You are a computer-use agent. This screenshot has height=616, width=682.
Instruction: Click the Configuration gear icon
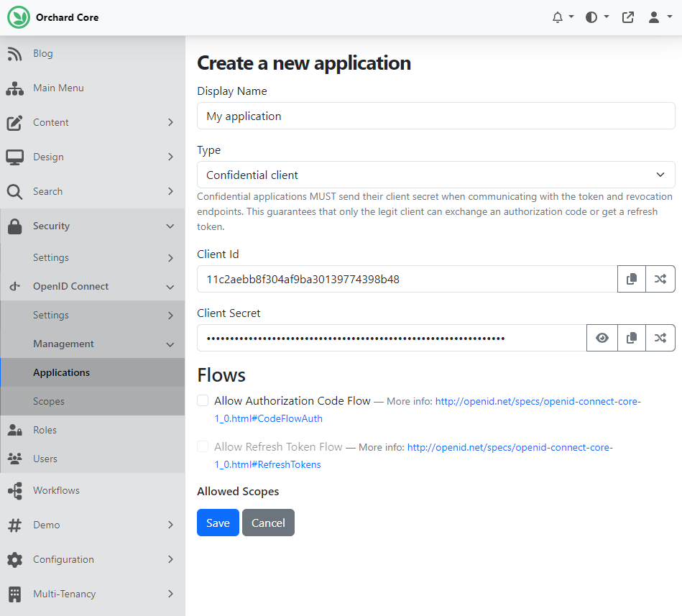pos(15,559)
